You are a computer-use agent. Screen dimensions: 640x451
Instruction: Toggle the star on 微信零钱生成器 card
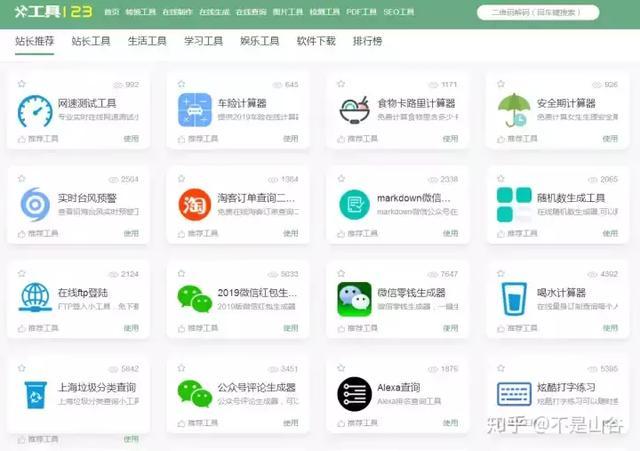click(341, 273)
